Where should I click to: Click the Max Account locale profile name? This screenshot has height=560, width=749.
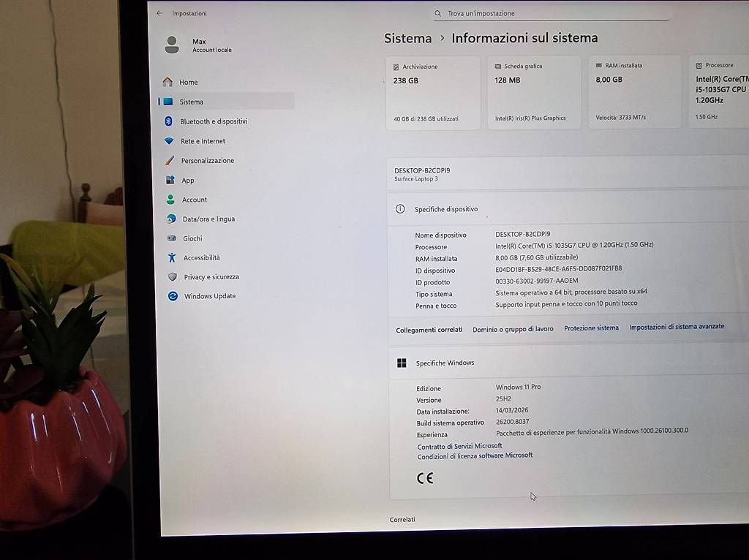pyautogui.click(x=211, y=45)
